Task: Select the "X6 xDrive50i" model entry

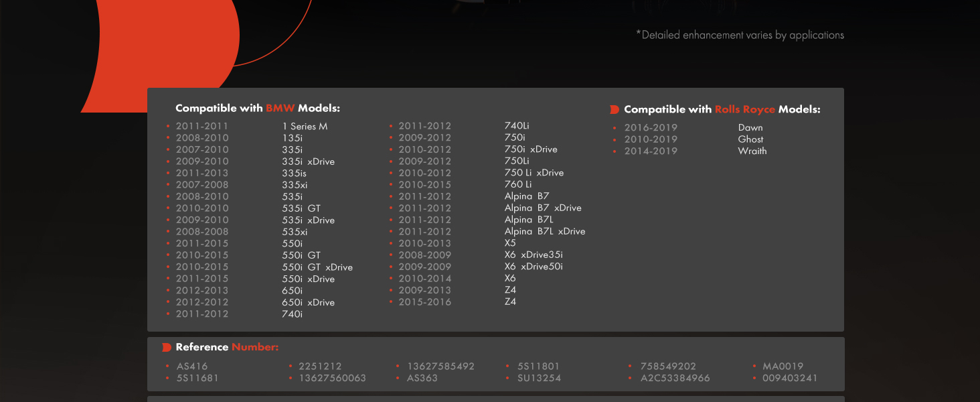Action: tap(534, 267)
